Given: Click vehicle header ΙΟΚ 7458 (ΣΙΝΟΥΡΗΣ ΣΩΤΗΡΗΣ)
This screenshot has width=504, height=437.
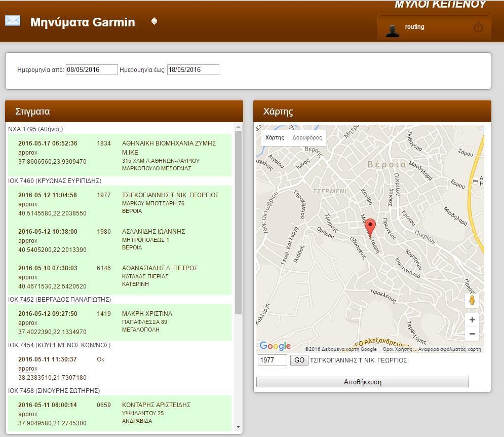Looking at the screenshot, I should (x=54, y=391).
